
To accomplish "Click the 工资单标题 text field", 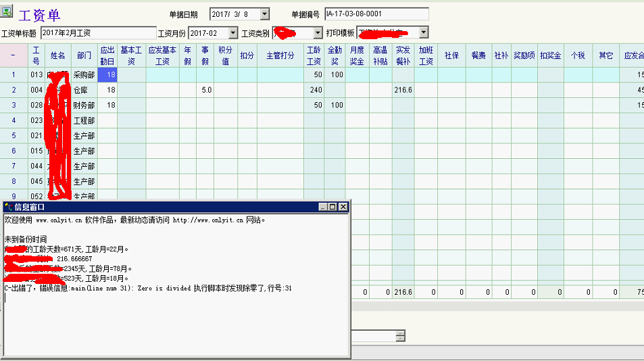I will (98, 32).
